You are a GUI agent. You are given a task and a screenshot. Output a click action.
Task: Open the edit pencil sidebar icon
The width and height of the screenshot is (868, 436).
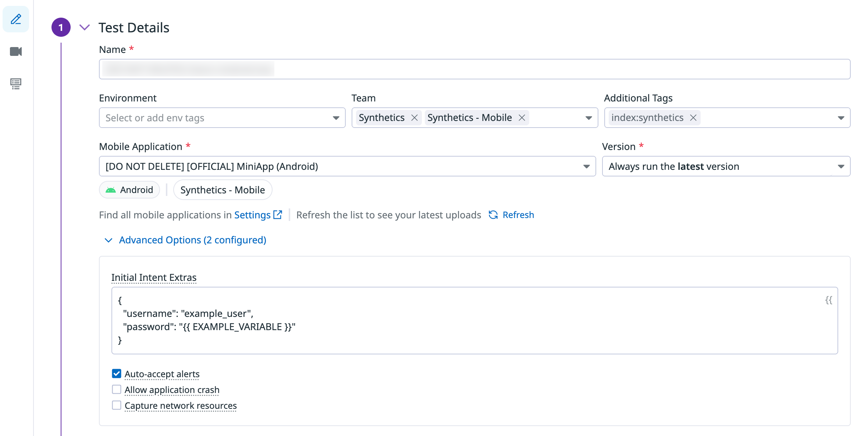pos(16,19)
